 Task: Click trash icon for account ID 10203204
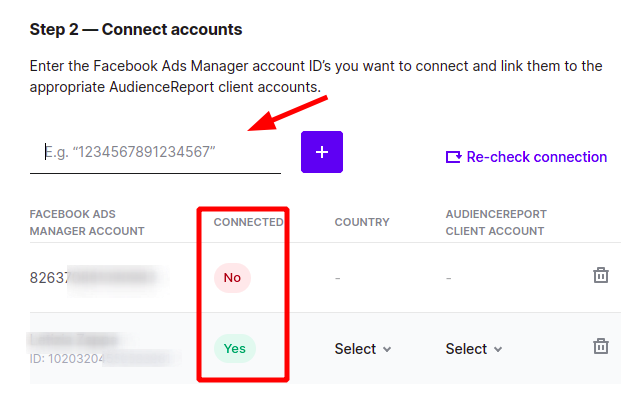[x=601, y=346]
